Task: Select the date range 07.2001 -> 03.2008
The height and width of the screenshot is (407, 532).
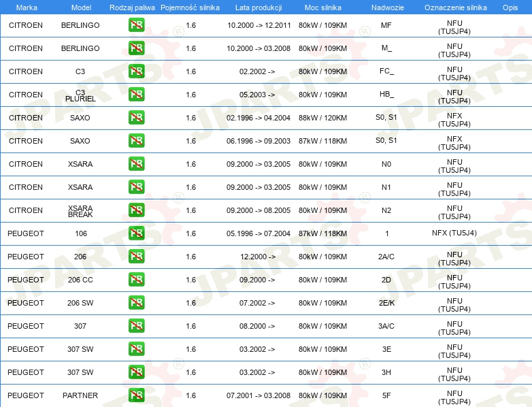Action: click(259, 395)
